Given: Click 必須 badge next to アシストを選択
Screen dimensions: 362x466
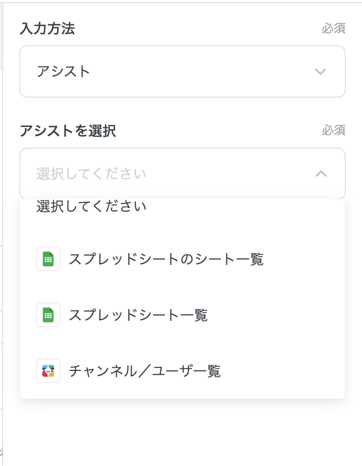Looking at the screenshot, I should click(x=333, y=130).
